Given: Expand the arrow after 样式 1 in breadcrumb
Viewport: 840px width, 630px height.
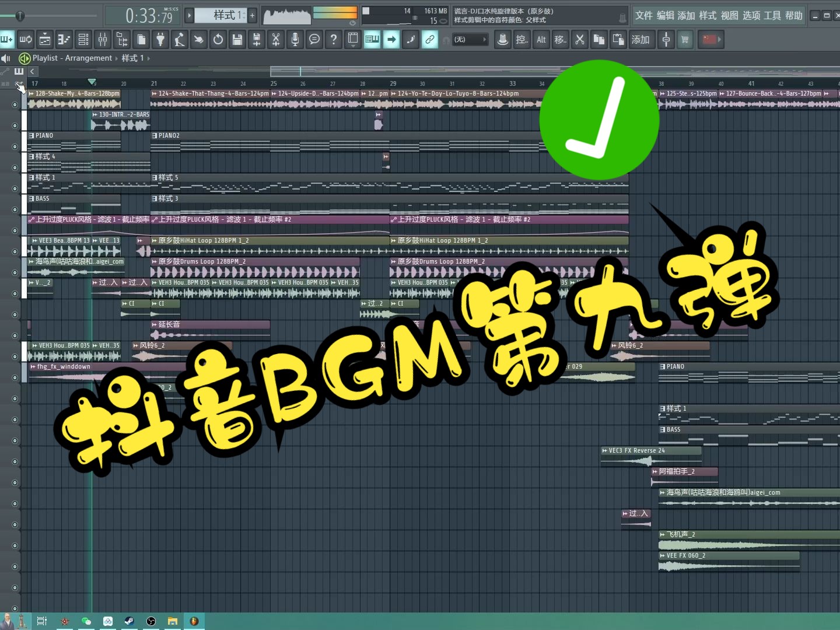Looking at the screenshot, I should coord(148,58).
